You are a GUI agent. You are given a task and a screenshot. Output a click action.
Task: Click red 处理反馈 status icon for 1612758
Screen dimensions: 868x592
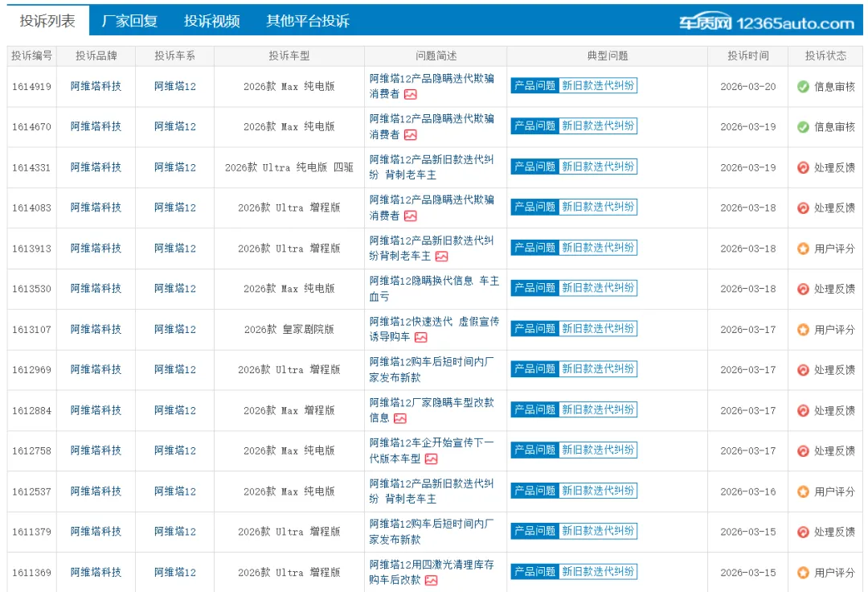click(x=803, y=450)
